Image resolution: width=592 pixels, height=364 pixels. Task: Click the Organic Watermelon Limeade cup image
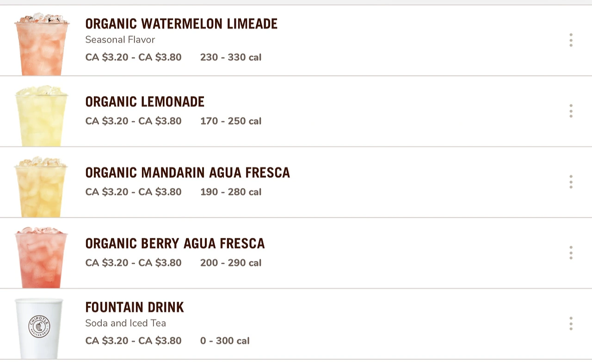[42, 44]
